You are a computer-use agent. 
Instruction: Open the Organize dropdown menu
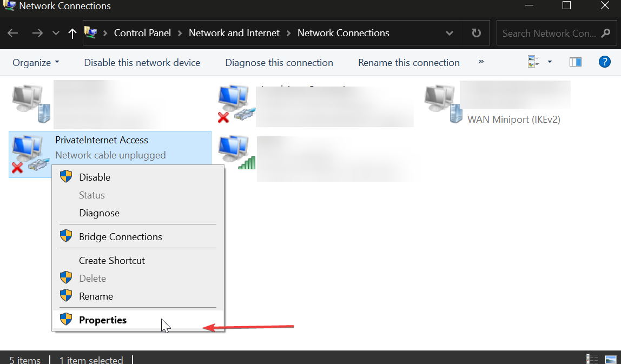coord(35,62)
